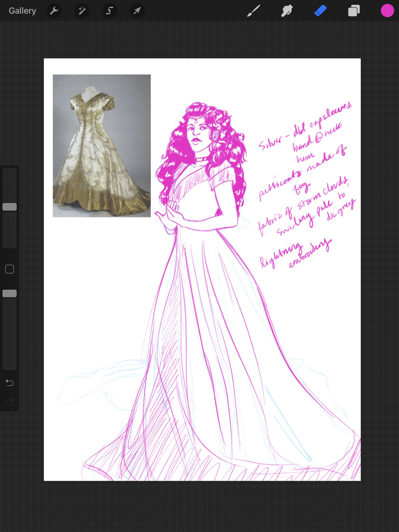Open the magenta color swatch
Viewport: 399px width, 532px height.
click(387, 11)
